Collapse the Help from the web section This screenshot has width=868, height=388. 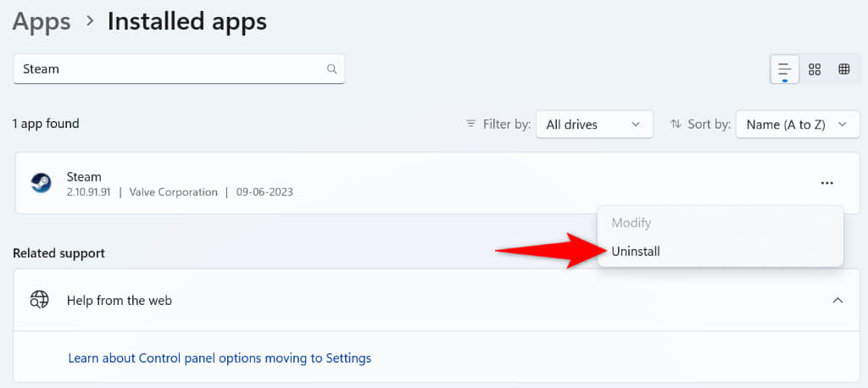837,300
